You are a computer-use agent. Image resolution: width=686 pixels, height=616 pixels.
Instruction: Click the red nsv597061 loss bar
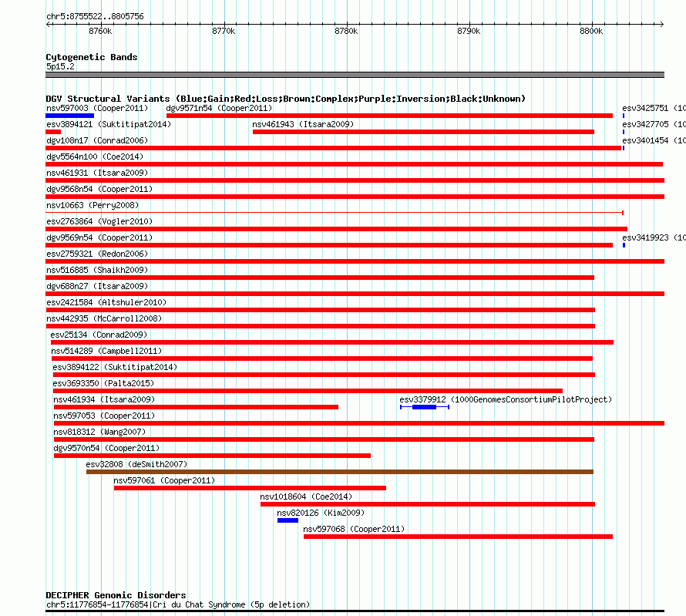tap(250, 488)
